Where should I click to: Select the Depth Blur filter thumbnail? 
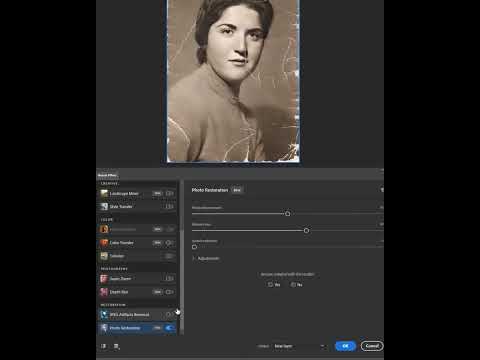tap(104, 292)
